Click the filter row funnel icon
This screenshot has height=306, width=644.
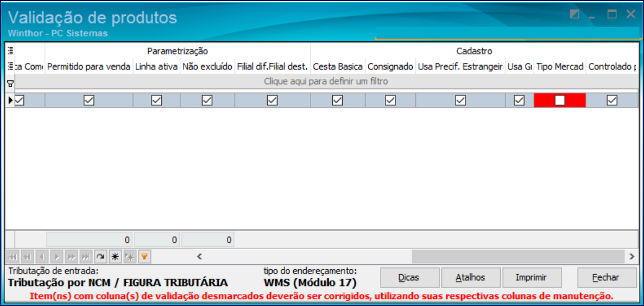click(10, 83)
